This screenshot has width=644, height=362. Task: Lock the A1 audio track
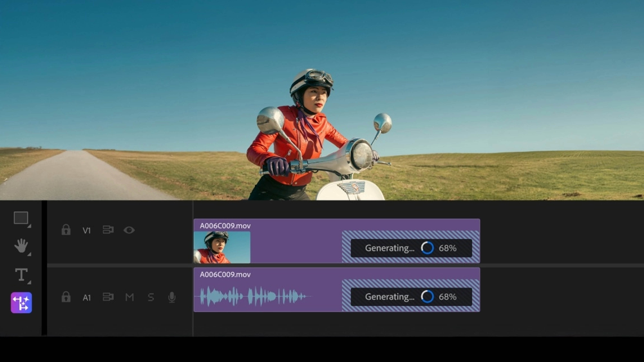click(66, 297)
